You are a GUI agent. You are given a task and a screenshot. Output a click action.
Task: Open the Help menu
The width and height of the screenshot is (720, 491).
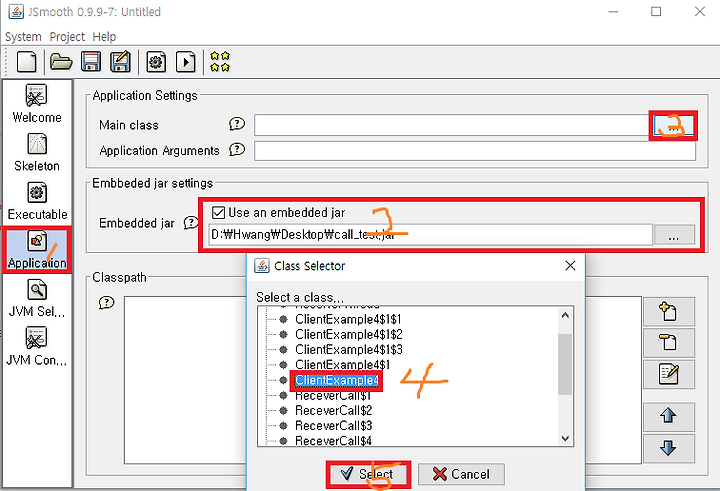(104, 37)
